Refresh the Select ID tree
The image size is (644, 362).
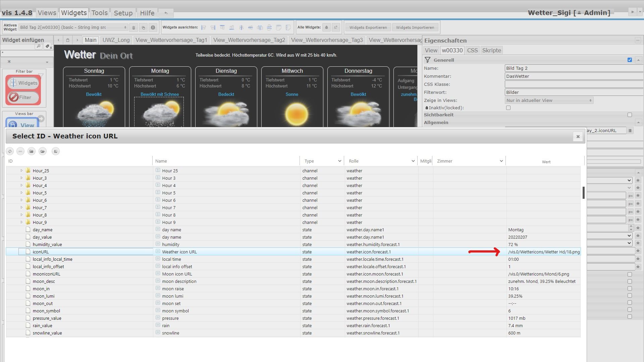10,152
